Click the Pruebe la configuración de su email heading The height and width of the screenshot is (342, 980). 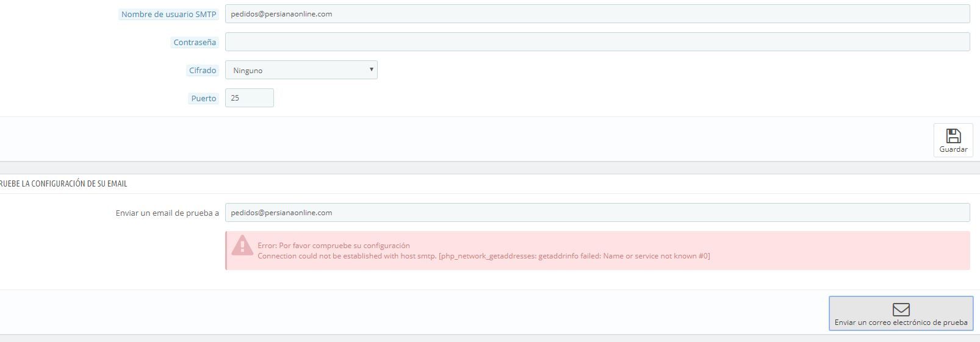pyautogui.click(x=63, y=183)
